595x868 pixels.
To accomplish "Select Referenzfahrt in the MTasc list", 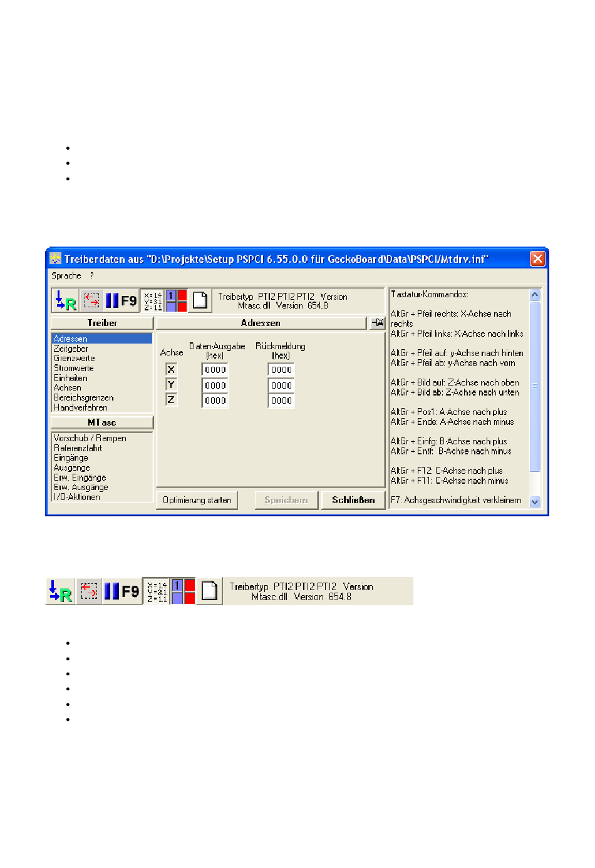I will pyautogui.click(x=102, y=448).
